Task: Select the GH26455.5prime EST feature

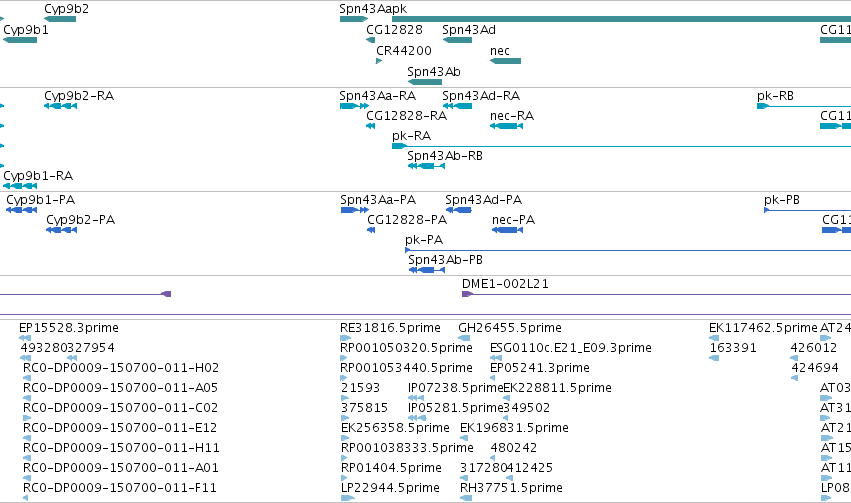Action: tap(464, 338)
